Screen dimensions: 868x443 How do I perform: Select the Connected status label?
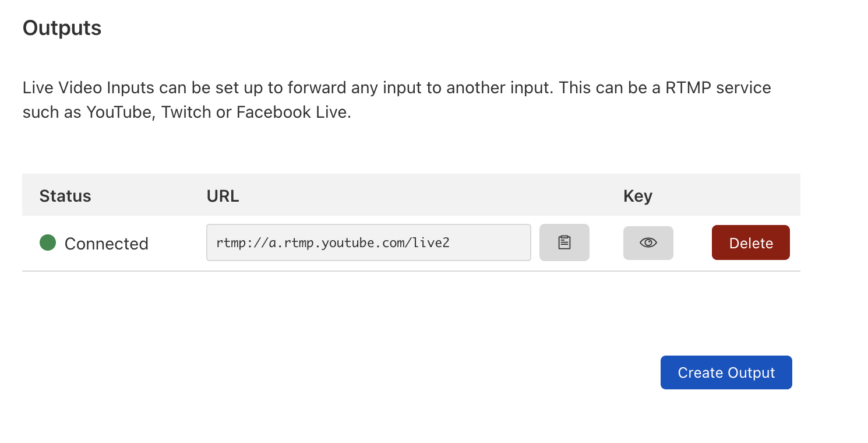tap(107, 244)
